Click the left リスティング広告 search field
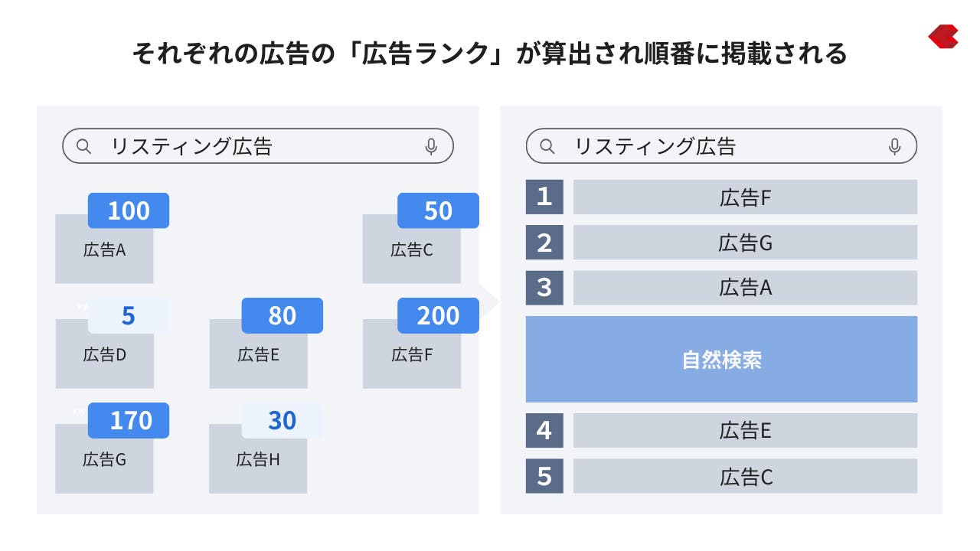This screenshot has width=980, height=551. coord(258,146)
